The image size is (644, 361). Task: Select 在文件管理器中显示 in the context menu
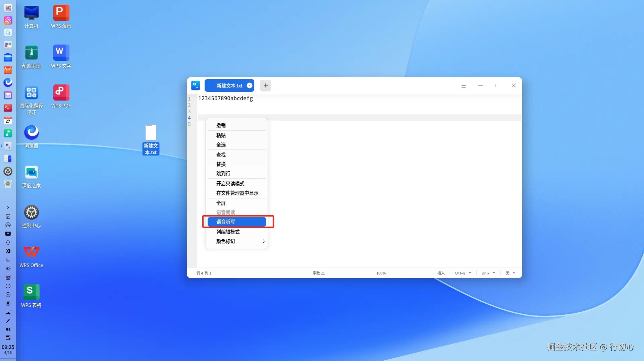[x=237, y=193]
